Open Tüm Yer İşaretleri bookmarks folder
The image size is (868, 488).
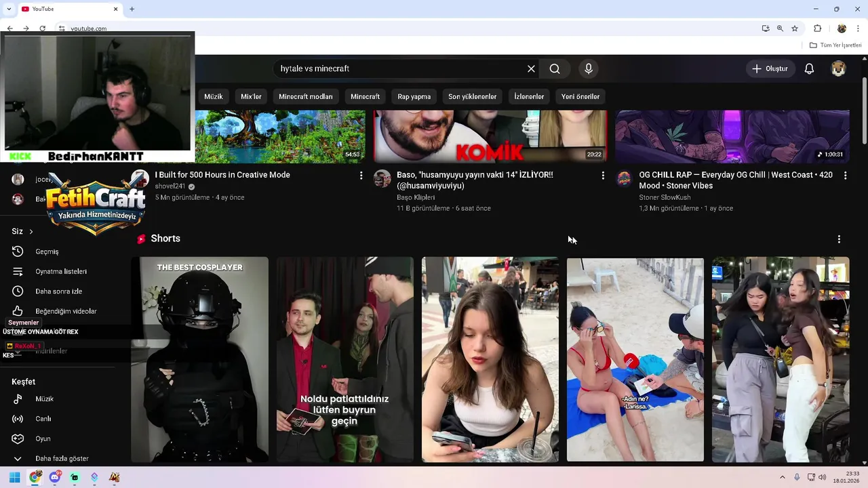tap(835, 45)
